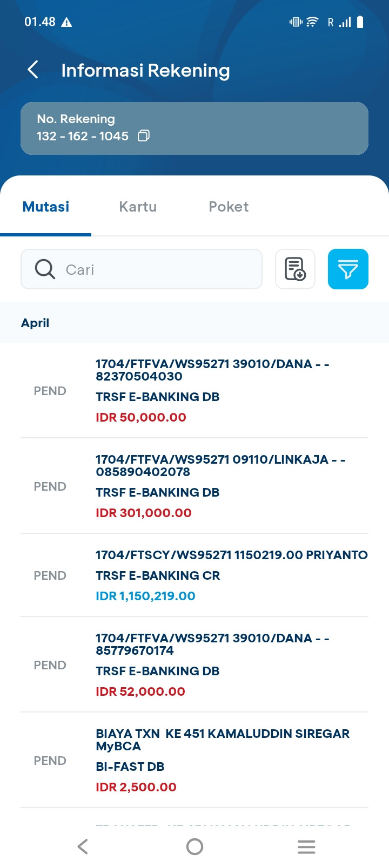Select the Mutasi tab

46,207
